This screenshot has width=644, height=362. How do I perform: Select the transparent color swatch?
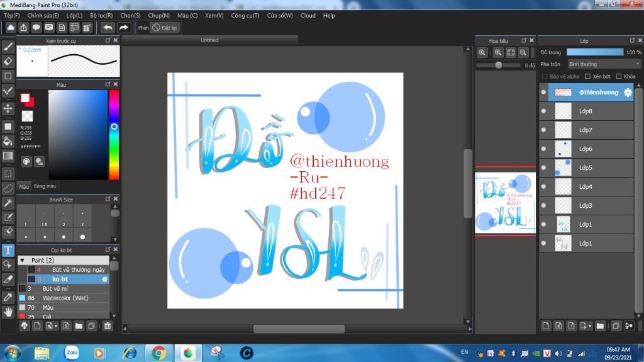[27, 116]
